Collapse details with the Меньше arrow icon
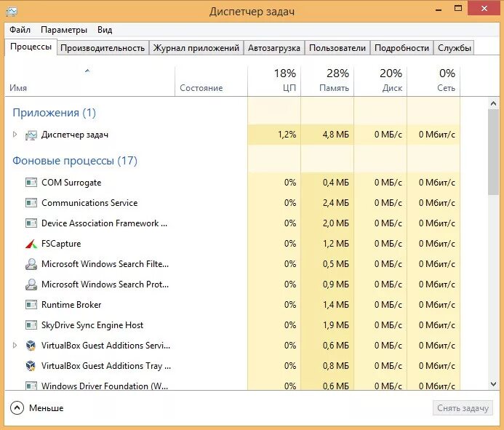Viewport: 504px width, 430px height. pos(17,407)
